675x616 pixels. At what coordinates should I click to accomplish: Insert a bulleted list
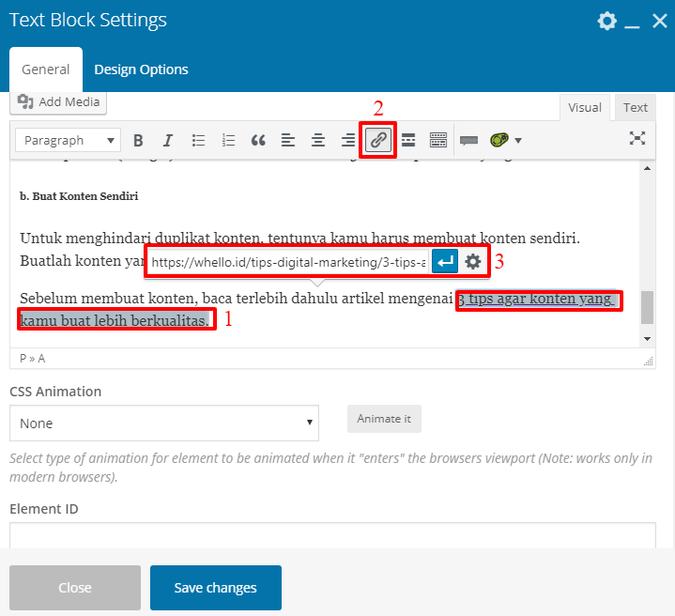tap(198, 141)
